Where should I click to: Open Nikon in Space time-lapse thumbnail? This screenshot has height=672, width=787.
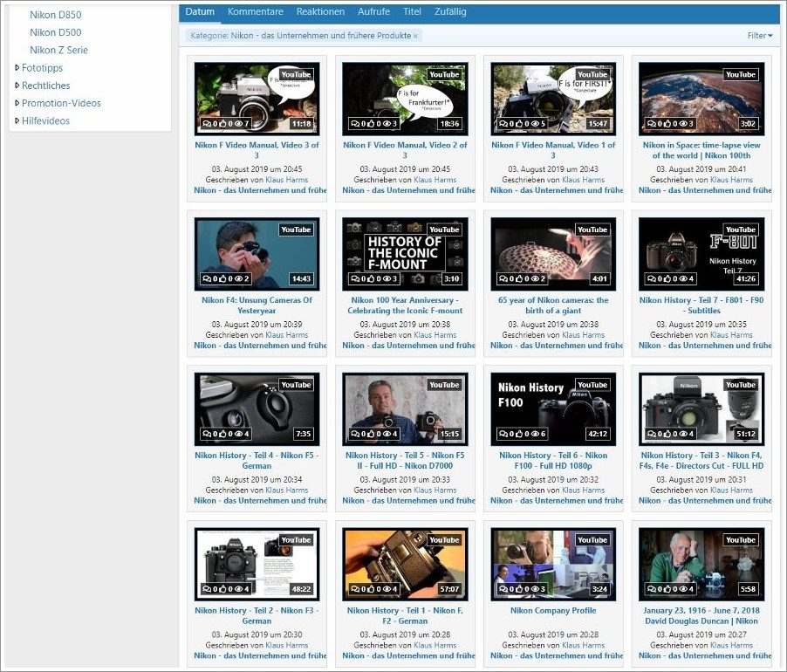(701, 99)
